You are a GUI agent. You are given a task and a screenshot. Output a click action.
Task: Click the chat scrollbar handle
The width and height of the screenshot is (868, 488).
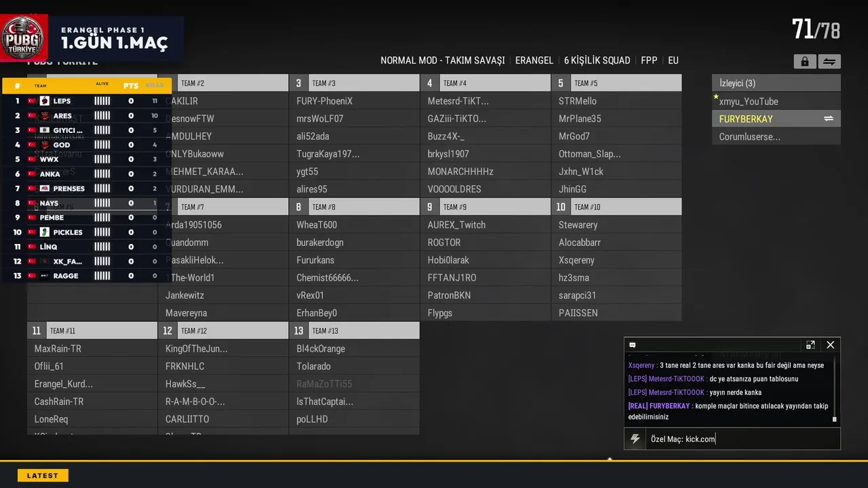tap(834, 420)
